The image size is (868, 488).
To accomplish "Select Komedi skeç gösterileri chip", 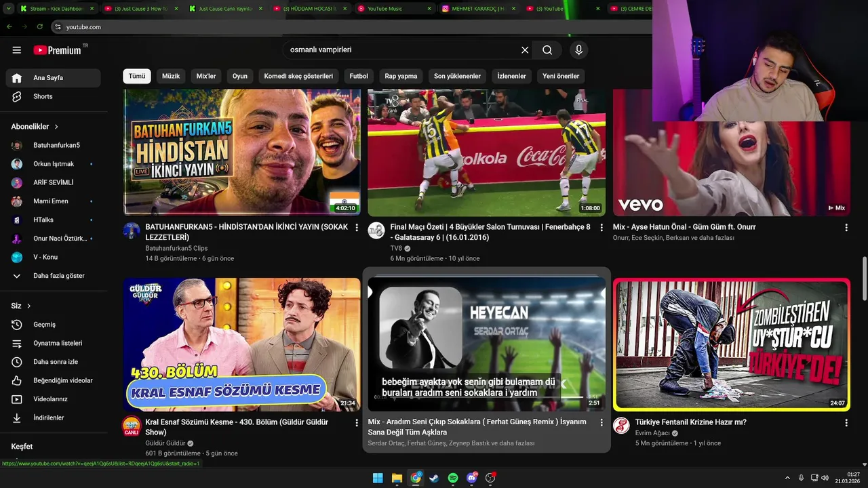I will (298, 76).
